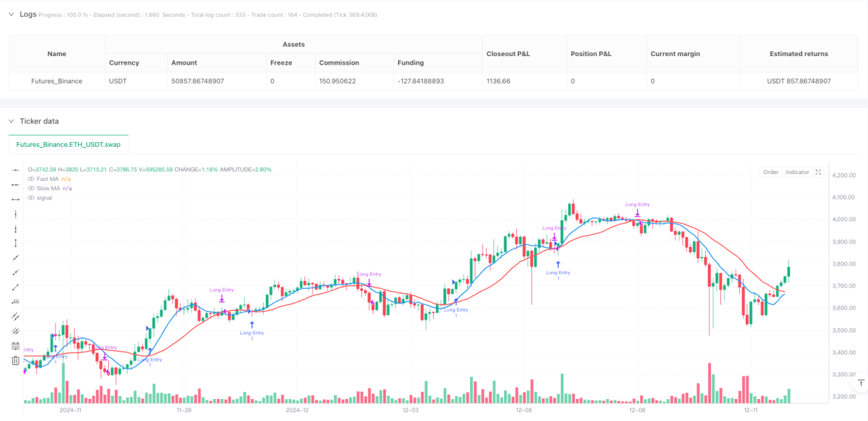This screenshot has width=868, height=421.
Task: Select the parallel lines drawing tool
Action: point(16,316)
